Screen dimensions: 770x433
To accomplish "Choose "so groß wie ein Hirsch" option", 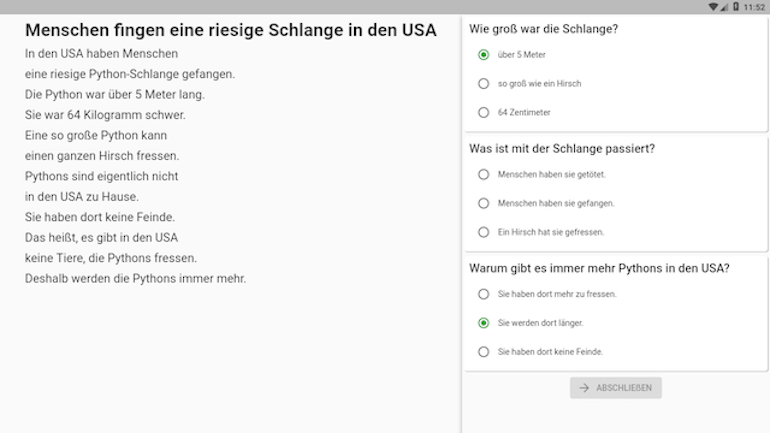I will (x=484, y=84).
